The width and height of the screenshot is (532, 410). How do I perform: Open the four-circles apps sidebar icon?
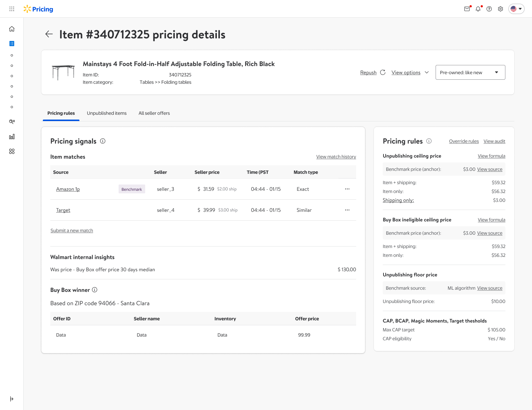click(x=12, y=151)
